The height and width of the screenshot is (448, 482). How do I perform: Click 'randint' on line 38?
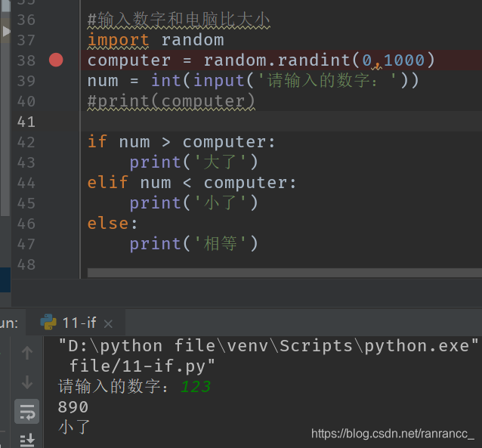[x=314, y=60]
